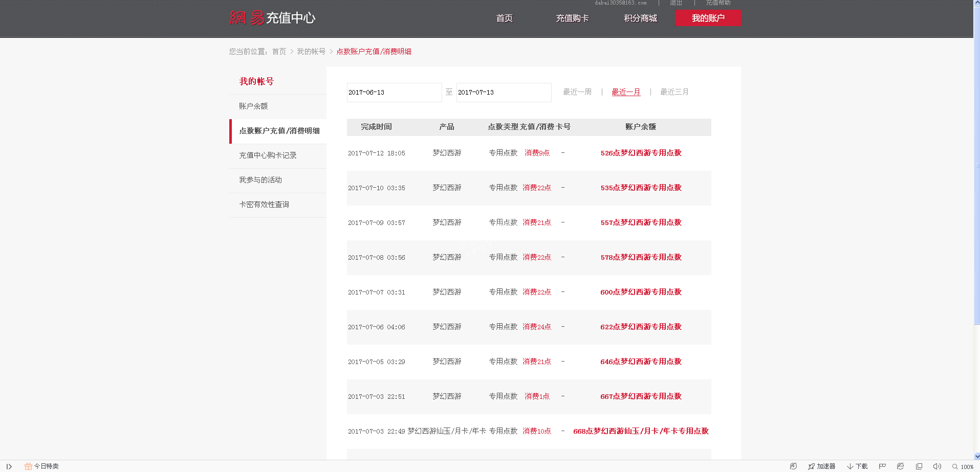Click the 加速器 rocket icon in status bar
Viewport: 980px width, 472px height.
point(811,466)
